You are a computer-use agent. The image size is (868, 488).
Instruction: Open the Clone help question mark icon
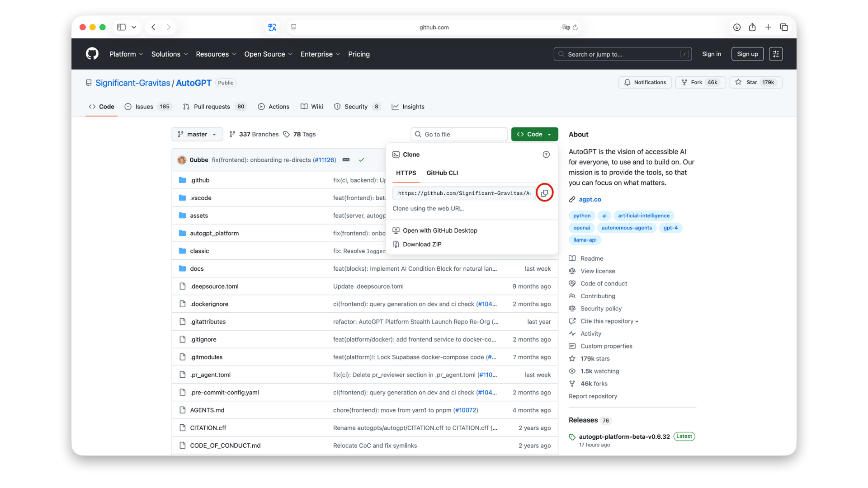click(x=546, y=155)
